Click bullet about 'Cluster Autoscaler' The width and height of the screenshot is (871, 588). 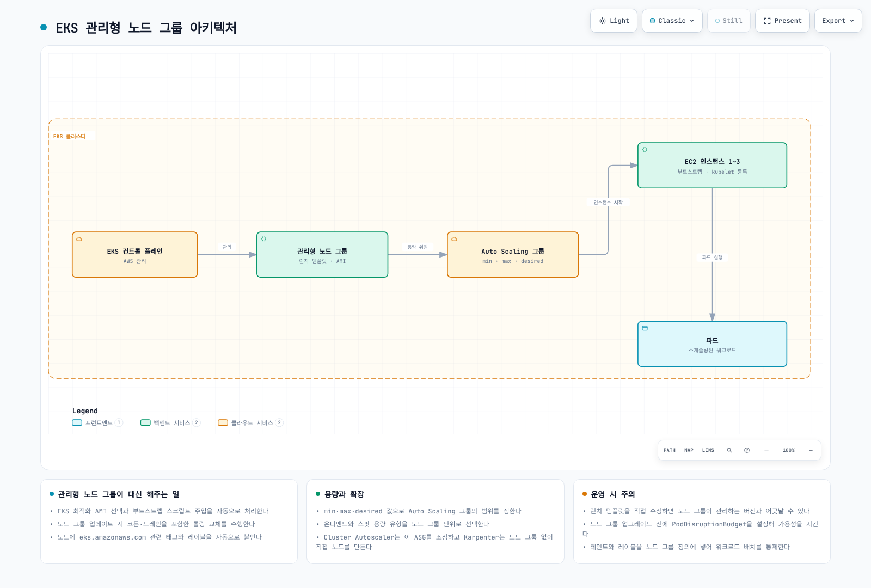(435, 542)
